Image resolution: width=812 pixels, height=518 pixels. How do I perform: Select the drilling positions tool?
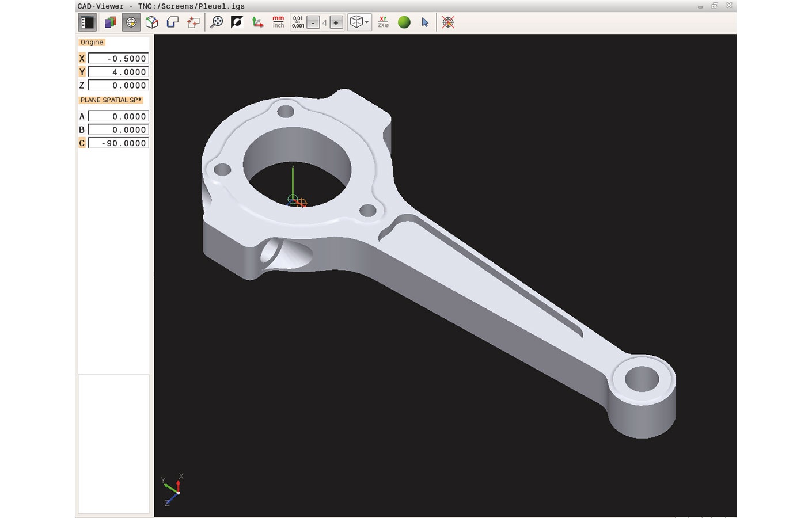point(193,22)
